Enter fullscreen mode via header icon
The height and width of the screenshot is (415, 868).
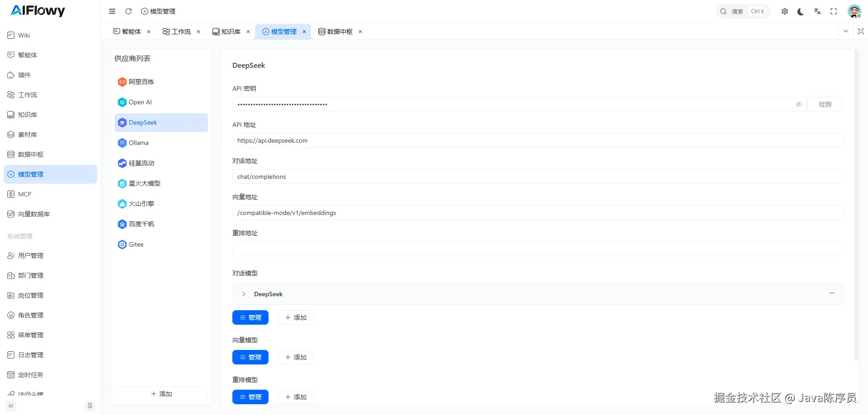click(834, 11)
